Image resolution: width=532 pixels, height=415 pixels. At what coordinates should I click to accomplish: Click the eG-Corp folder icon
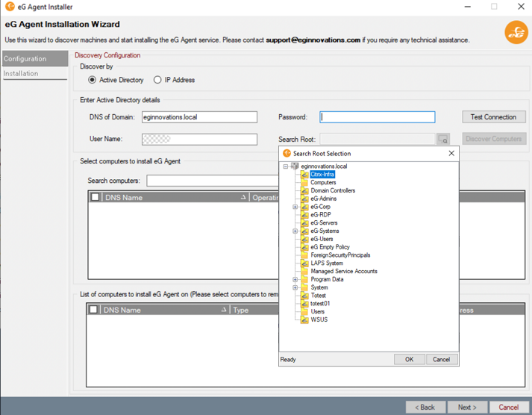tap(304, 207)
